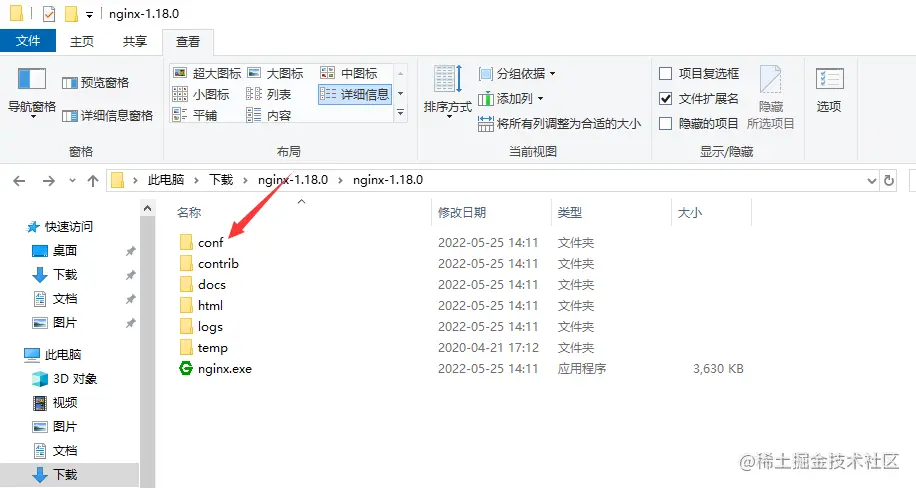Size all columns to fit
The height and width of the screenshot is (488, 916).
click(559, 123)
